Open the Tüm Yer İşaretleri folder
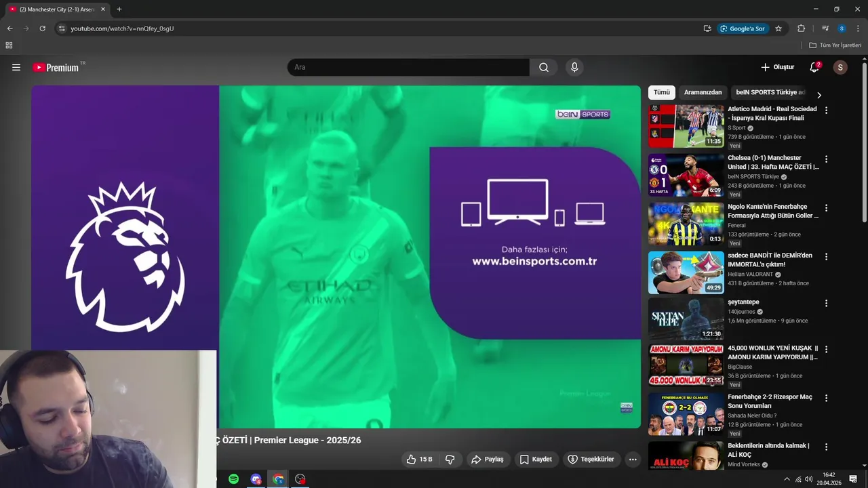This screenshot has height=488, width=868. (835, 45)
